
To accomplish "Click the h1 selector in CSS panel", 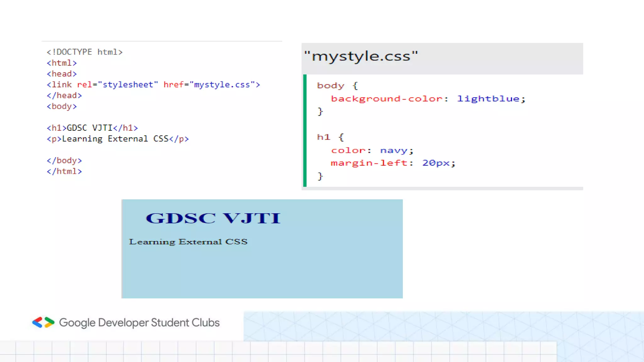I will coord(324,137).
